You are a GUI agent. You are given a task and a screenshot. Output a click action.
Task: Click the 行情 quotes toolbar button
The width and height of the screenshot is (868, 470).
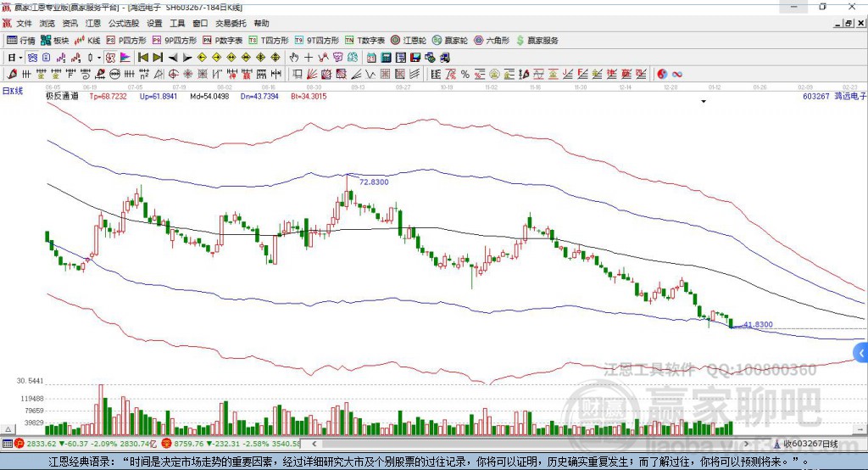click(x=21, y=41)
